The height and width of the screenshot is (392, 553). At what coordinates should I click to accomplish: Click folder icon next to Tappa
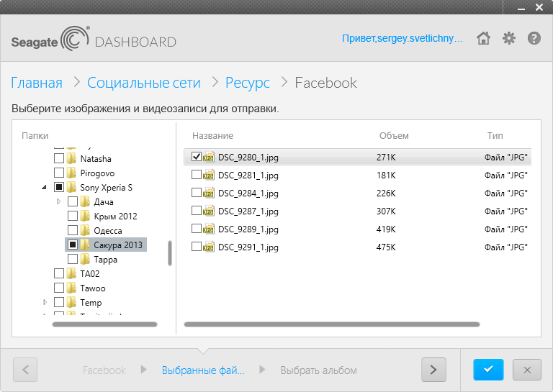pyautogui.click(x=85, y=260)
